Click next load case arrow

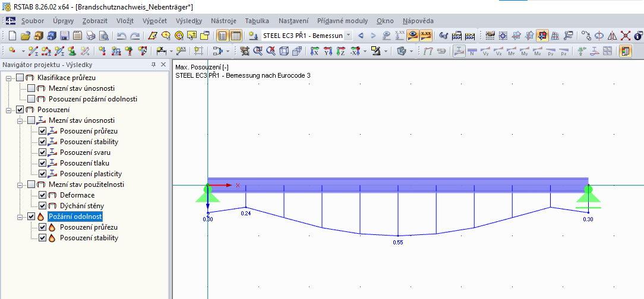pyautogui.click(x=373, y=36)
